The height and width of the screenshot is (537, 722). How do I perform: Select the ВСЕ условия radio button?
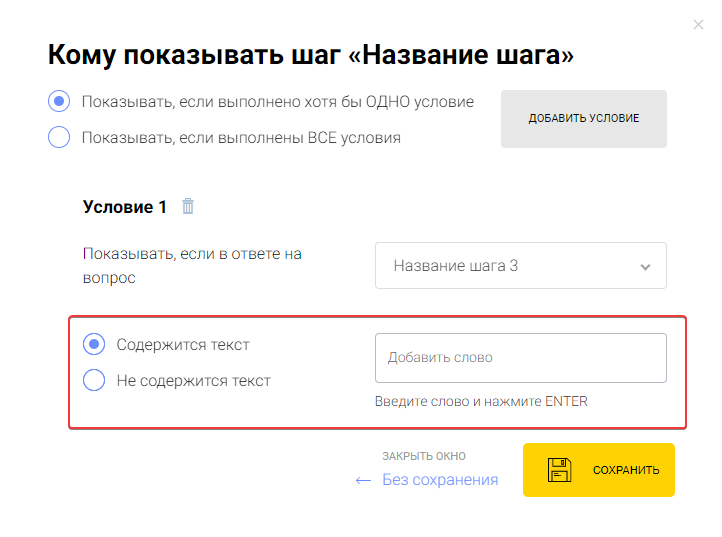[59, 137]
